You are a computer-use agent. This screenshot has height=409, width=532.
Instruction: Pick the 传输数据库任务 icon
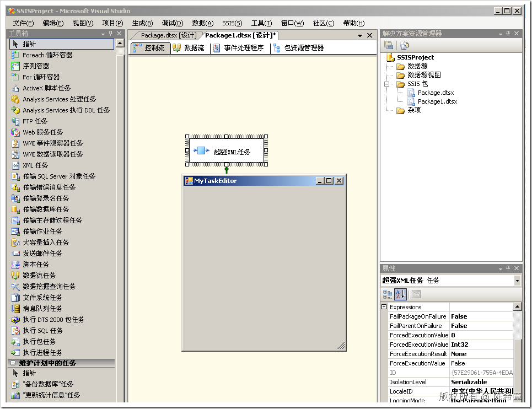[15, 209]
